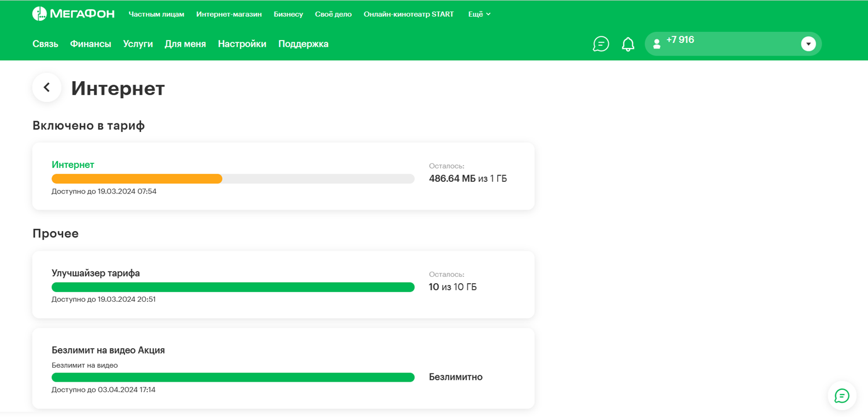Go back with the arrow button
Screen dimensions: 868x417
point(47,87)
